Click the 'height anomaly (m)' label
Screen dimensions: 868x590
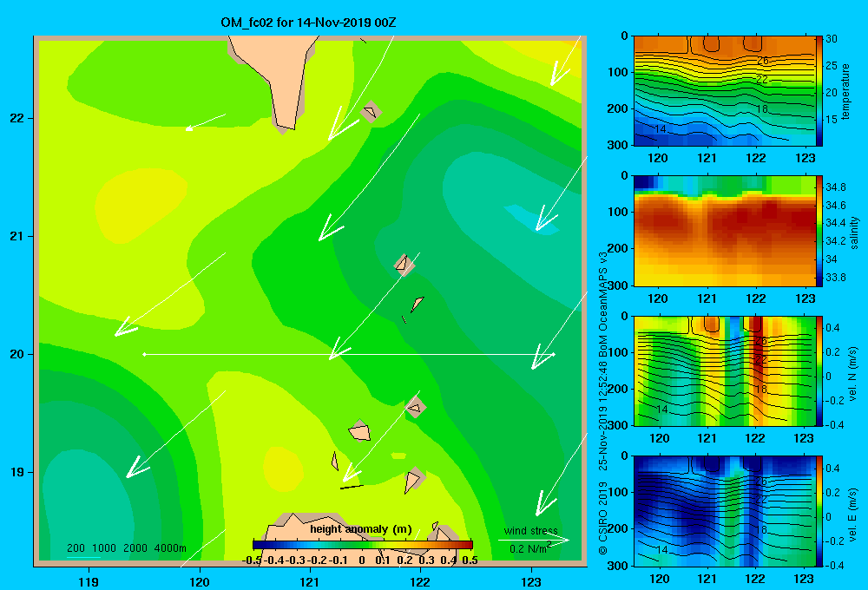[x=361, y=529]
